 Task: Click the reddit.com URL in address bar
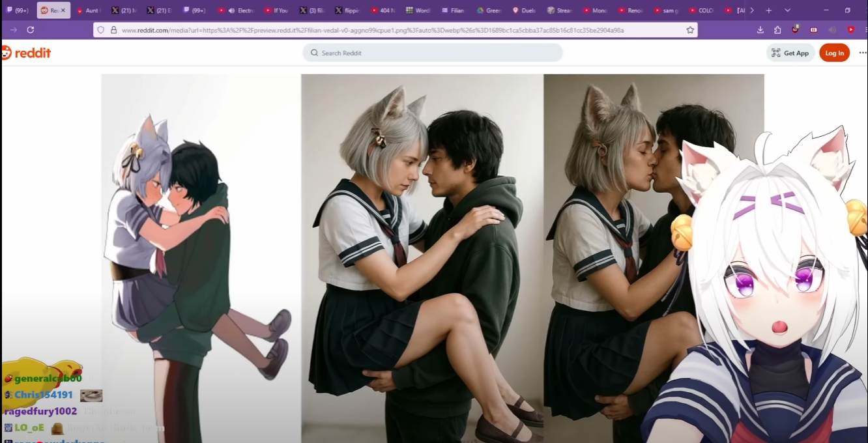click(373, 30)
